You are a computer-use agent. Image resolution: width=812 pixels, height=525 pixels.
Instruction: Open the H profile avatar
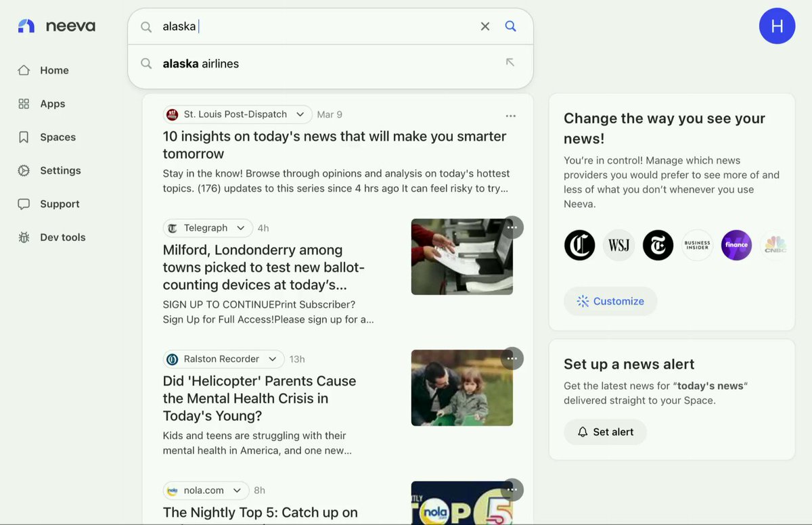[x=777, y=26]
